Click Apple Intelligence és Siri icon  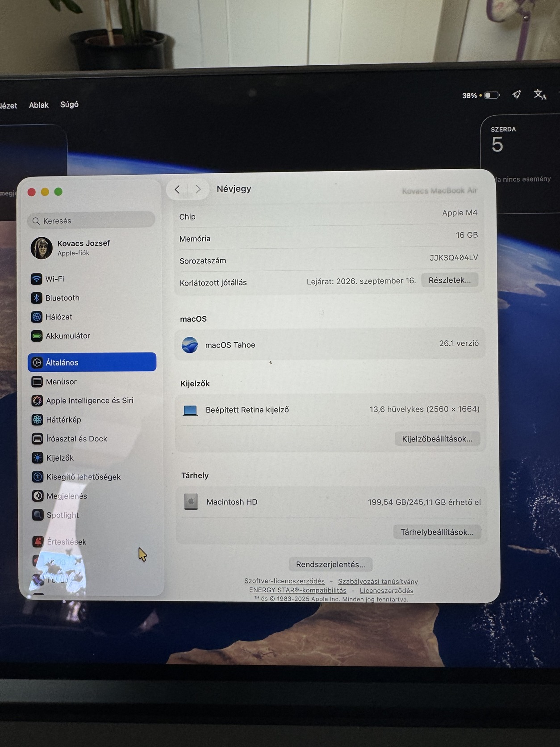[38, 401]
